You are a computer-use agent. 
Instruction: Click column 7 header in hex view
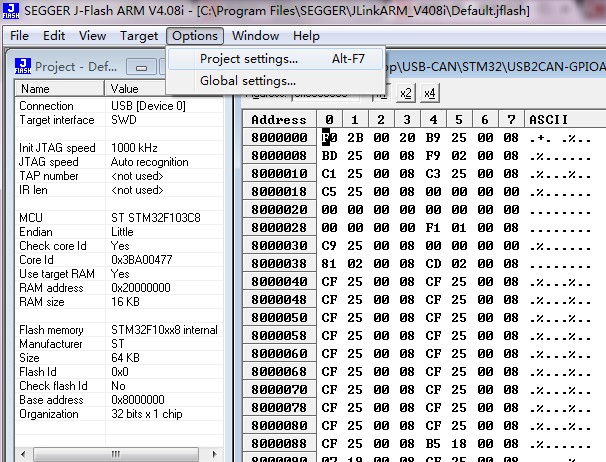[511, 119]
